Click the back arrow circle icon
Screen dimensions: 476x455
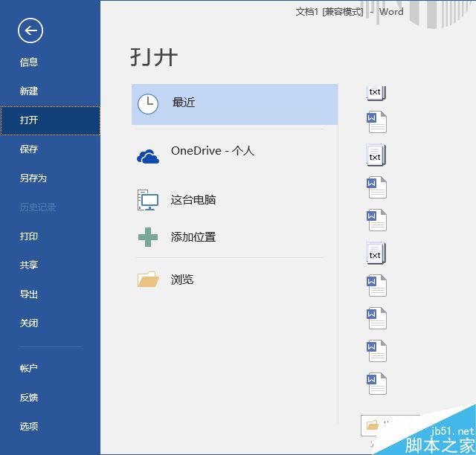(x=30, y=30)
